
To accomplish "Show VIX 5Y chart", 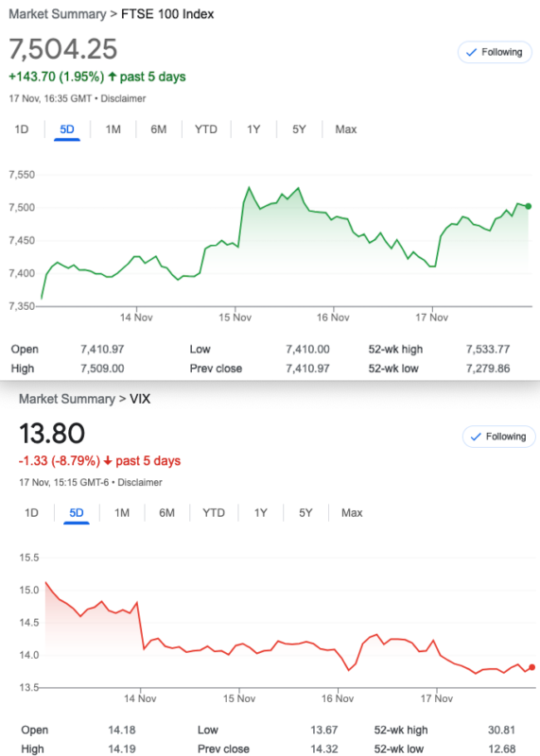I will 306,512.
